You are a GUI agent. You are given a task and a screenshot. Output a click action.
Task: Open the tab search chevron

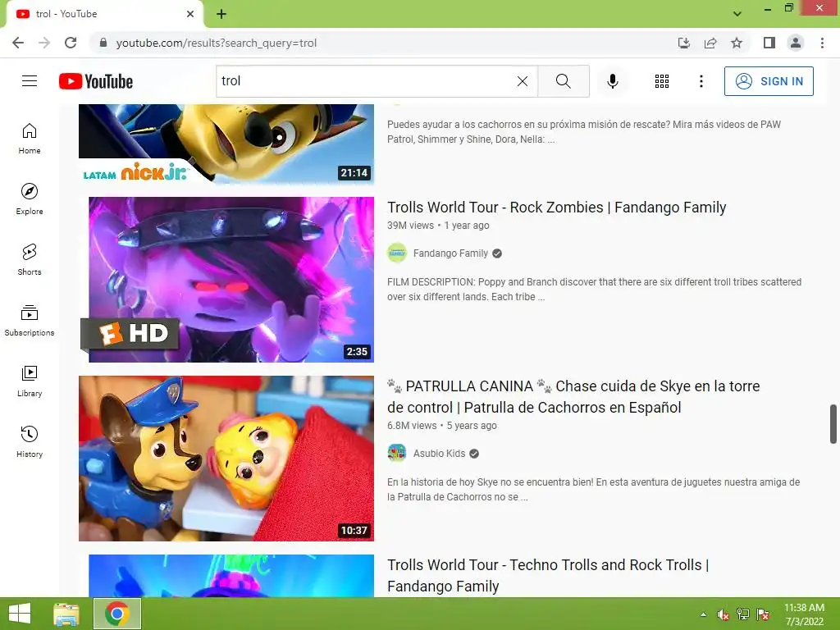pos(737,14)
